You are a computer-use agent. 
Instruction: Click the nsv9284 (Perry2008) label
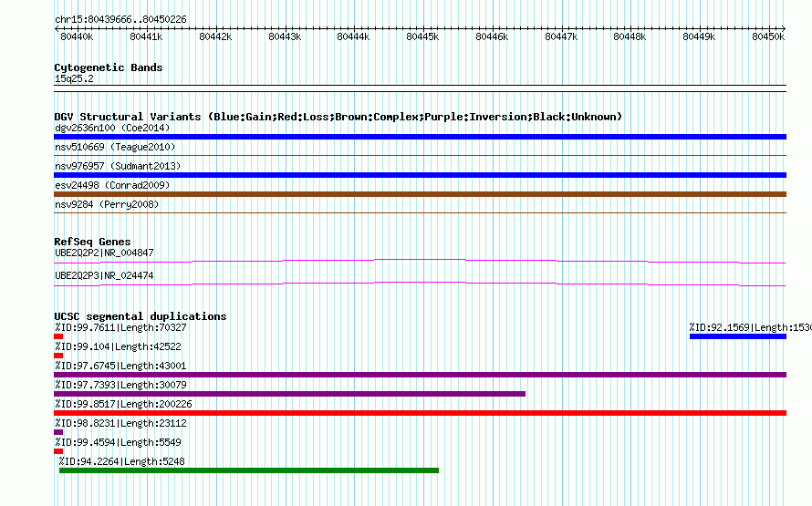click(107, 204)
